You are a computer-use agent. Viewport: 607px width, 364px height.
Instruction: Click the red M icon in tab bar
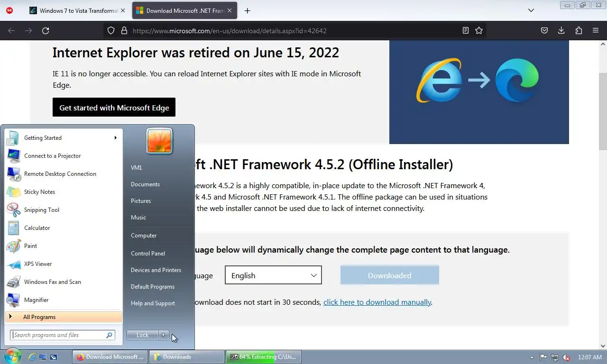(x=9, y=10)
